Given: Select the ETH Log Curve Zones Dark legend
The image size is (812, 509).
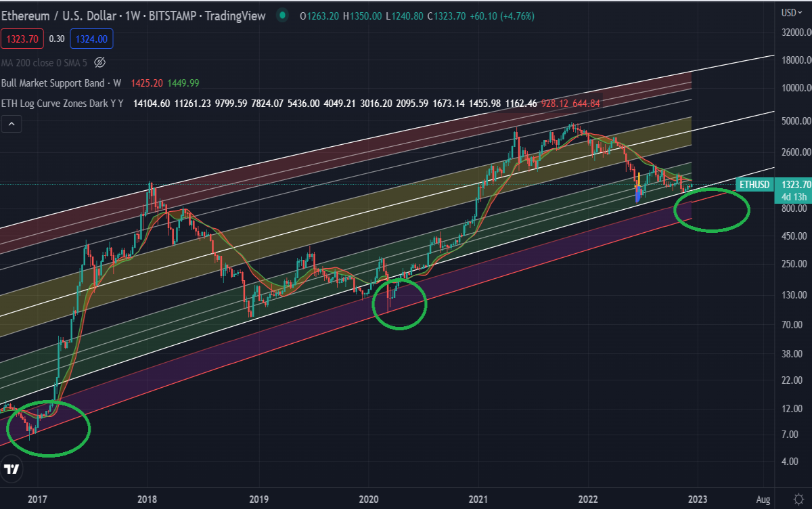Looking at the screenshot, I should tap(62, 104).
